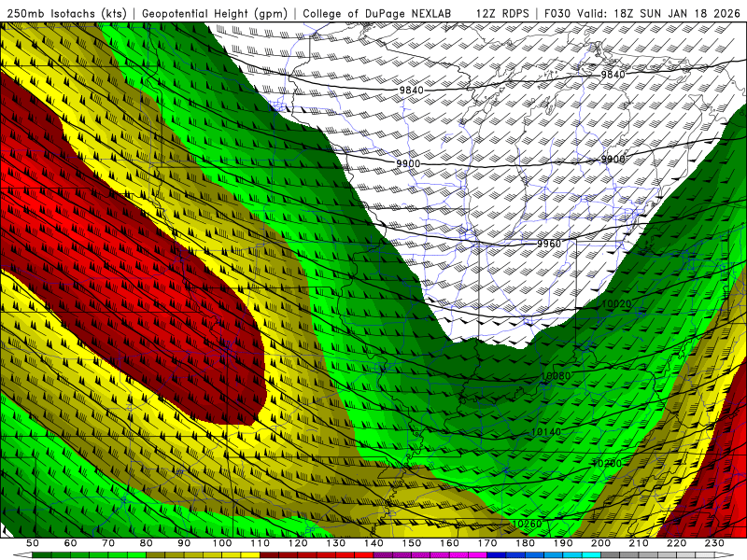Viewport: 747px width, 560px height.
Task: Click the 170 value on the color scale
Action: pos(486,543)
